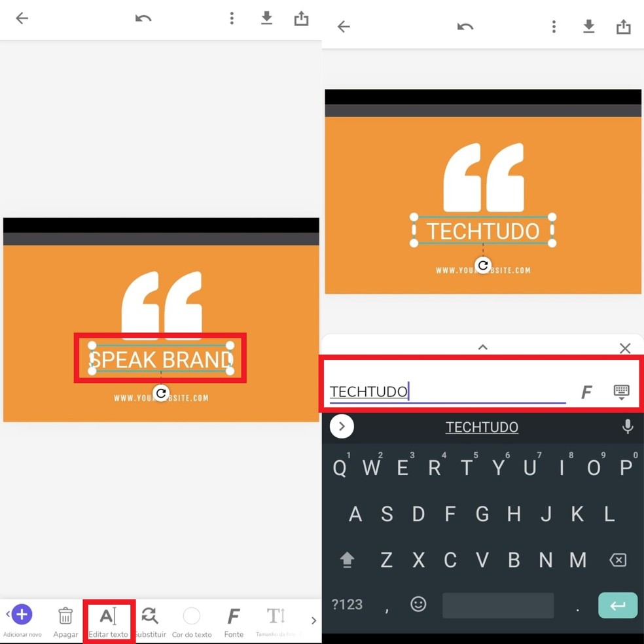Screen dimensions: 644x644
Task: Open three-dot menu in right screen
Action: pyautogui.click(x=554, y=27)
